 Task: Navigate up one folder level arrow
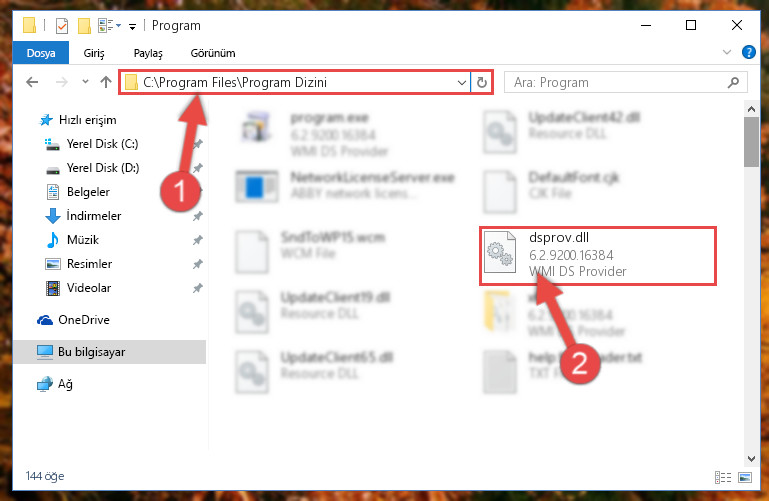106,82
